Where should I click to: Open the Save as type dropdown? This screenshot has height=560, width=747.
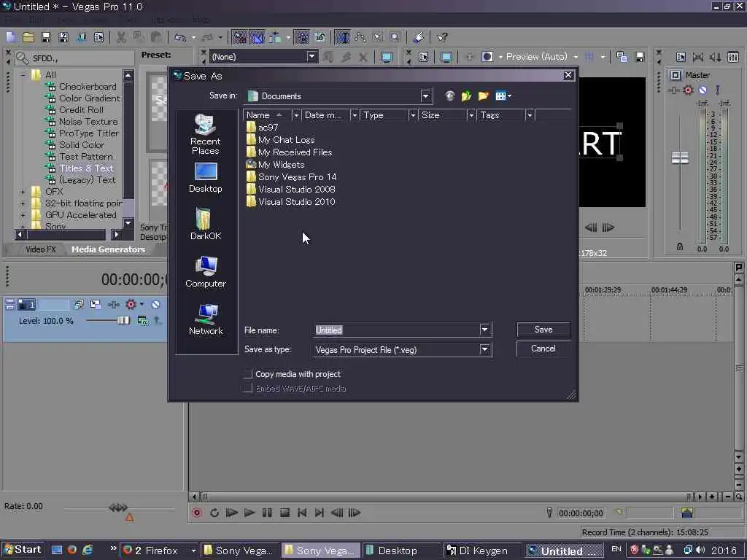(x=484, y=349)
